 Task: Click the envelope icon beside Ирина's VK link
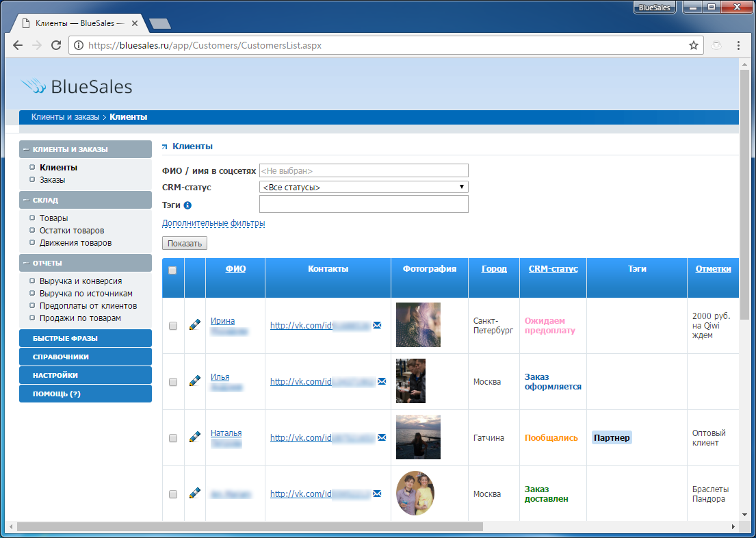pyautogui.click(x=377, y=325)
